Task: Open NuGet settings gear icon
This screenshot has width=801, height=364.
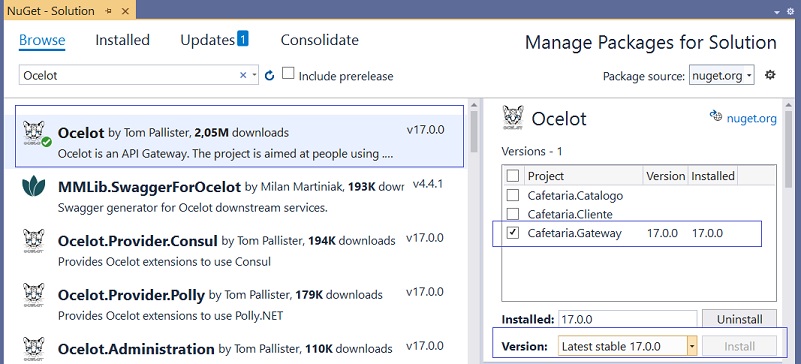Action: (770, 75)
